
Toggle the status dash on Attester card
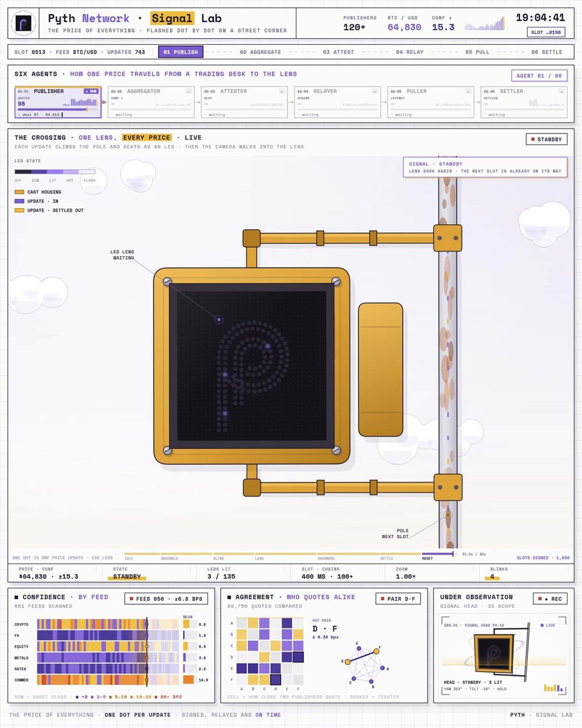[x=281, y=91]
